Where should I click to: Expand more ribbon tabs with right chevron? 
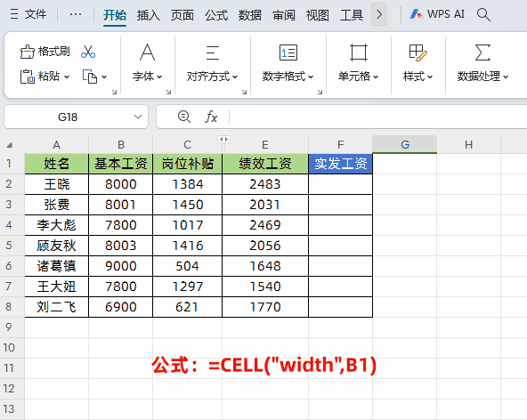coord(379,14)
